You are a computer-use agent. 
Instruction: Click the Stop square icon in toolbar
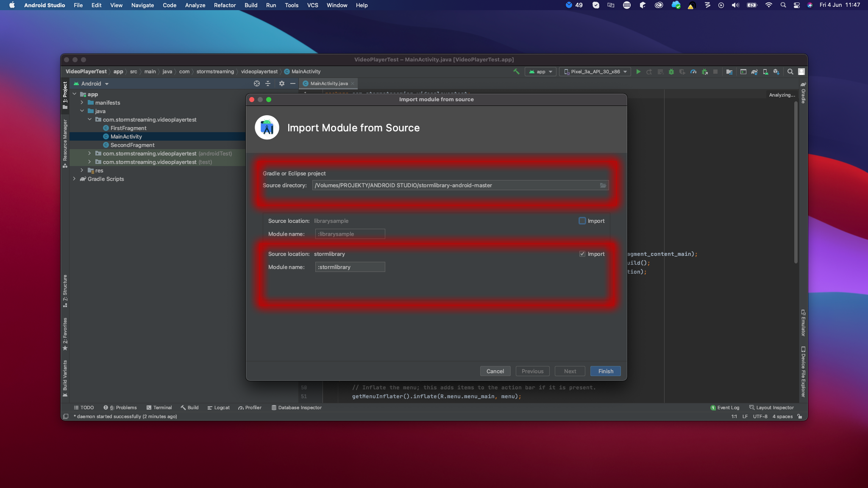pos(715,72)
